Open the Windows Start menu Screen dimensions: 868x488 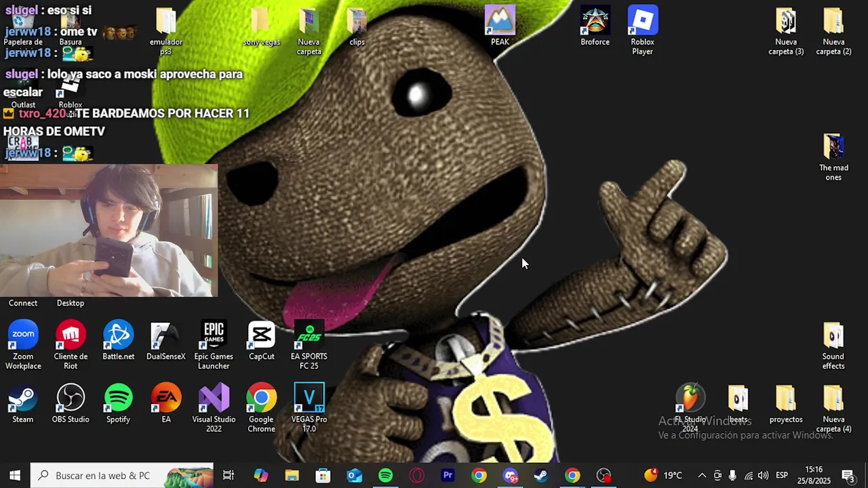15,475
